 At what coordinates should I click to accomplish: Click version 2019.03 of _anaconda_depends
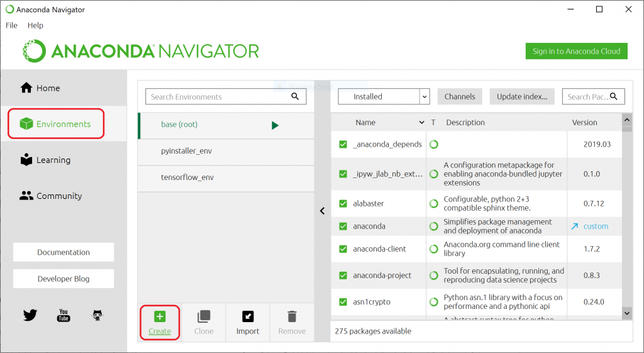click(x=597, y=144)
